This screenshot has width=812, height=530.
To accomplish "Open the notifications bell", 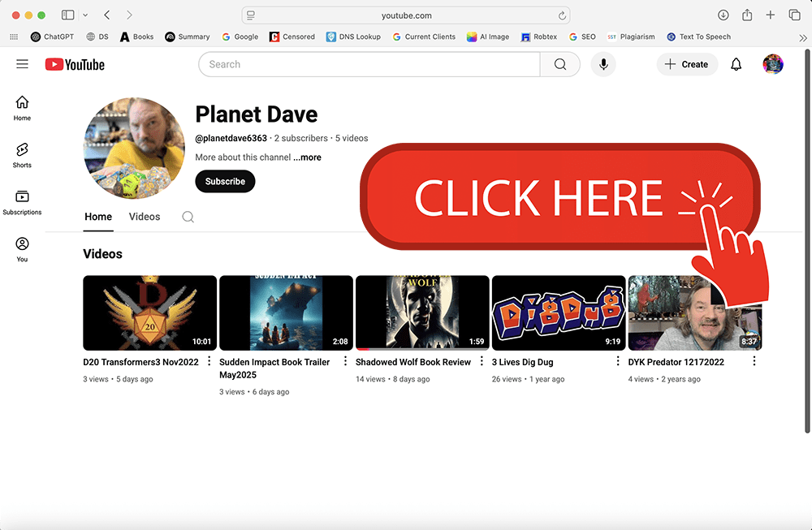I will click(736, 64).
